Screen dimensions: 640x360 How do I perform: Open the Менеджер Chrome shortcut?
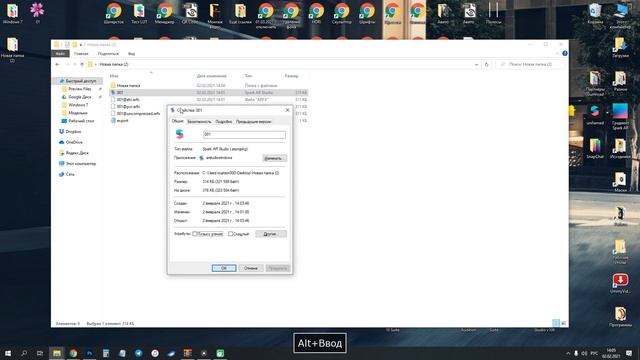click(164, 13)
